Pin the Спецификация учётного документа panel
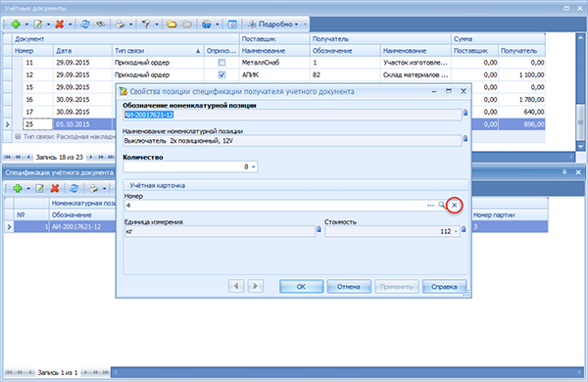The image size is (588, 382). (564, 172)
